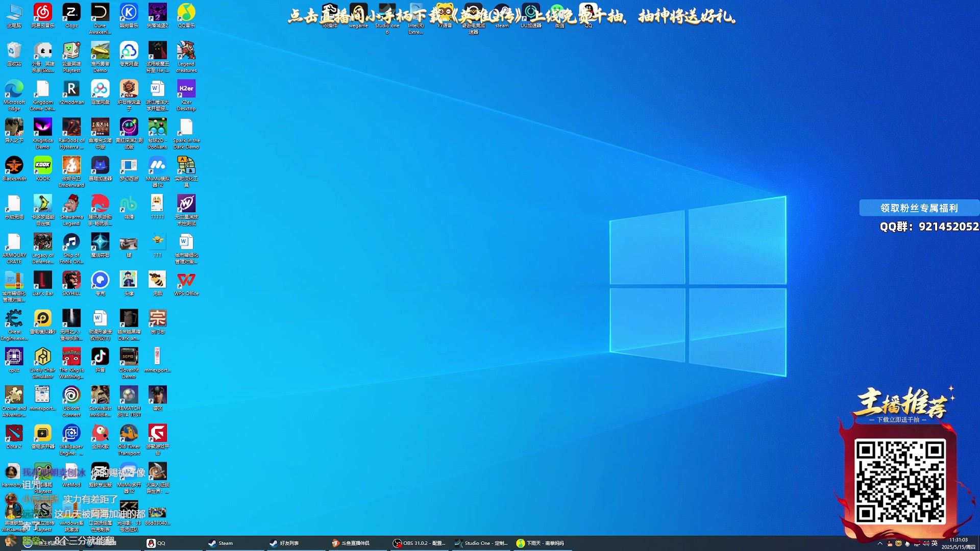Open the Dune Awakening desktop icon
Viewport: 980px width, 551px height.
(100, 19)
